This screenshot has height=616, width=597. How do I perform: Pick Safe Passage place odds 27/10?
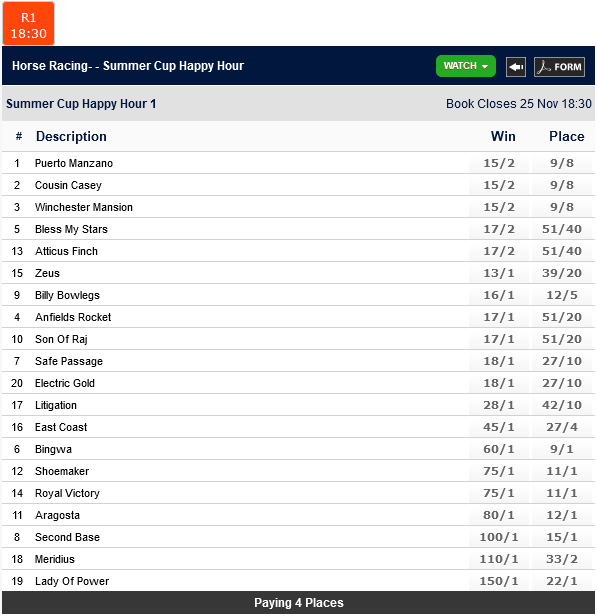562,361
